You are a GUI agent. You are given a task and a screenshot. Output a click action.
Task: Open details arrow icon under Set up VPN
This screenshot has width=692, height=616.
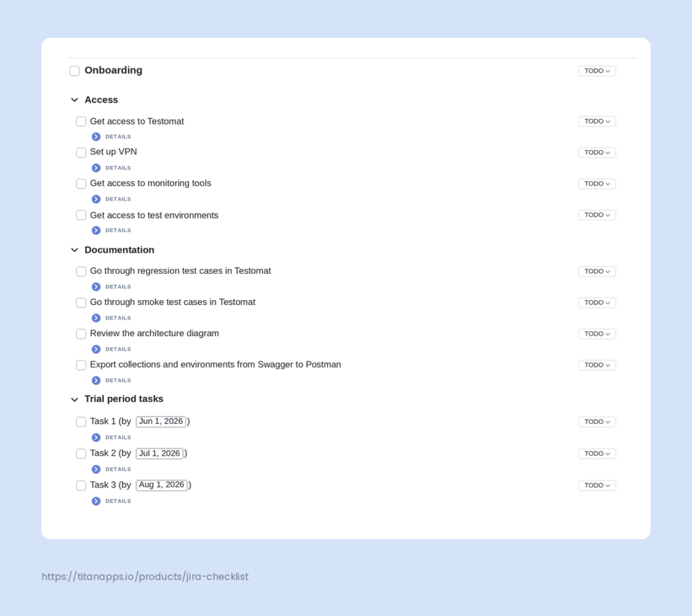point(96,168)
